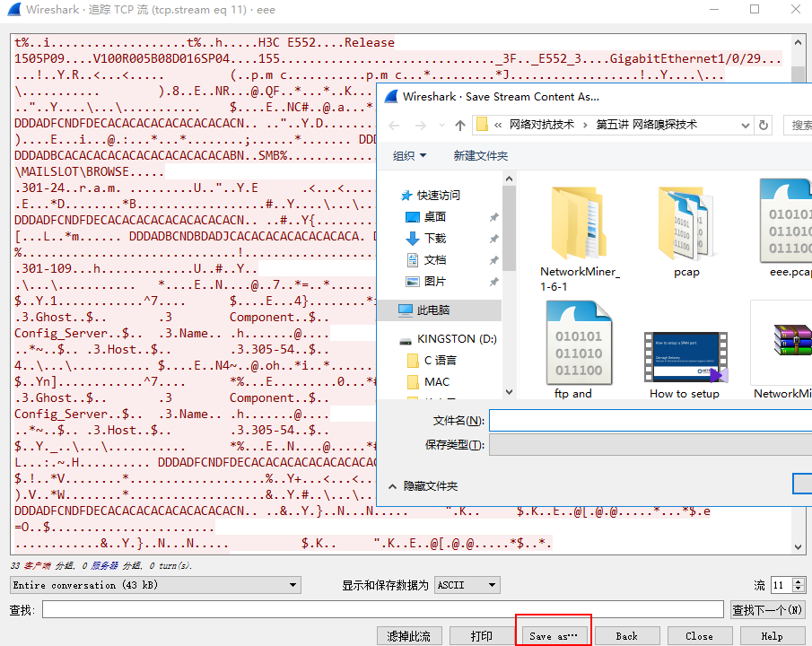Maximize the Wireshark stream window
Image resolution: width=812 pixels, height=646 pixels.
(755, 9)
